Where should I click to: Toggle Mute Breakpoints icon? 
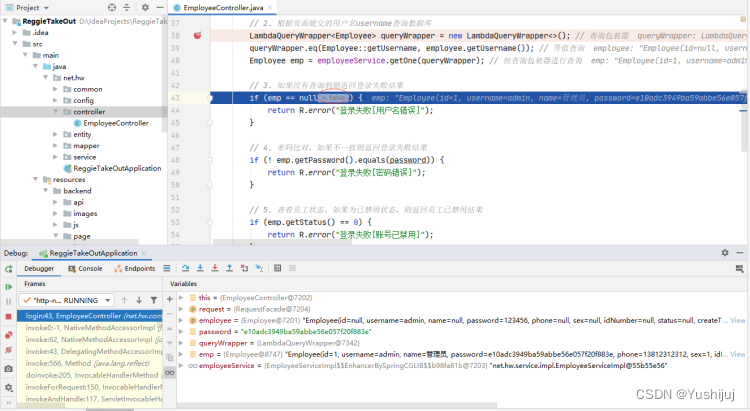8,350
